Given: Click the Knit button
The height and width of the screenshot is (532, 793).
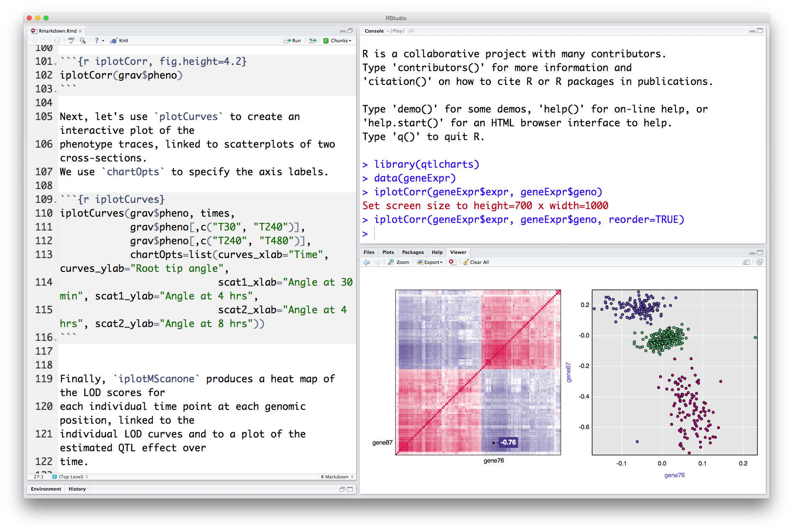Looking at the screenshot, I should [x=119, y=41].
